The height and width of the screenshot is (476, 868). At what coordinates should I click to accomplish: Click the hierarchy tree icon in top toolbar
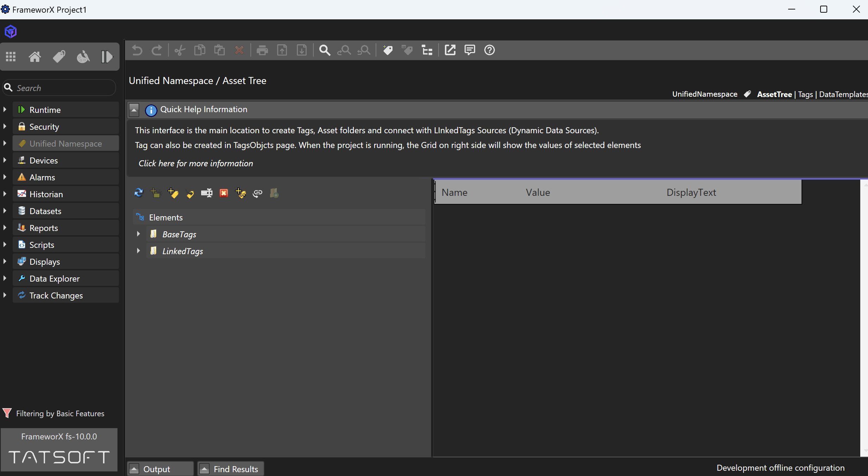(427, 50)
